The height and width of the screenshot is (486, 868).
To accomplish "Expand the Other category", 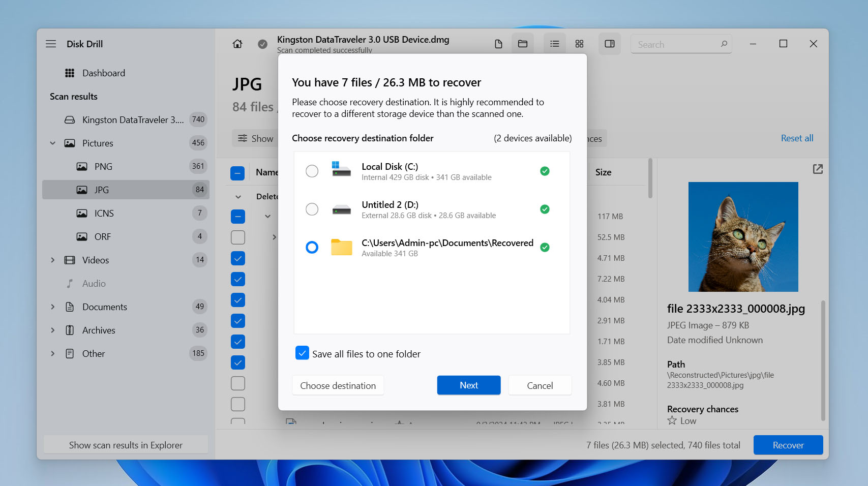I will [52, 354].
